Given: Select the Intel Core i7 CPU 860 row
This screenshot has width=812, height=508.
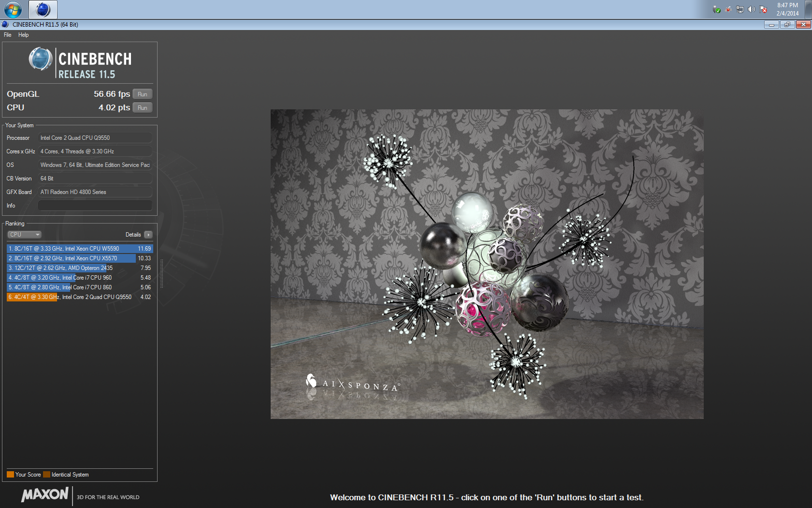Looking at the screenshot, I should click(80, 287).
